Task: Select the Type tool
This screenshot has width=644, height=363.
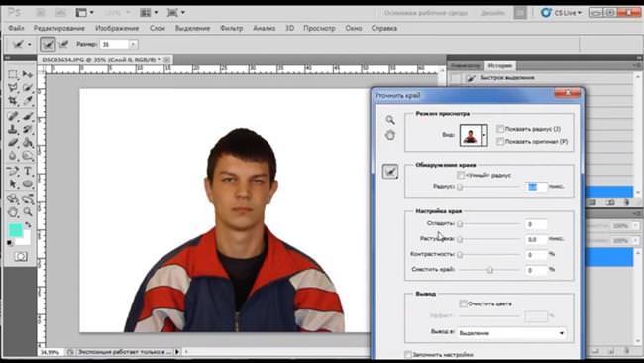Action: 28,171
